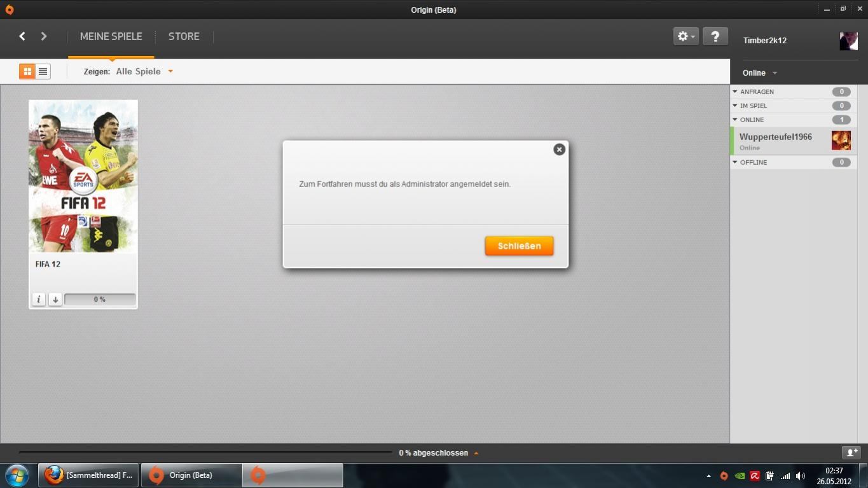The height and width of the screenshot is (488, 868).
Task: Click the Origin logo in title bar
Action: tap(9, 10)
